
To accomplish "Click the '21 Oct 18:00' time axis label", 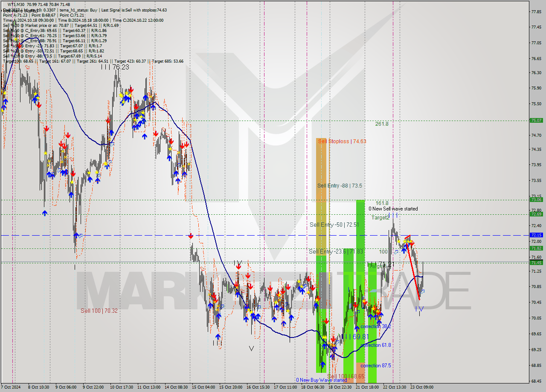I will click(x=367, y=387).
